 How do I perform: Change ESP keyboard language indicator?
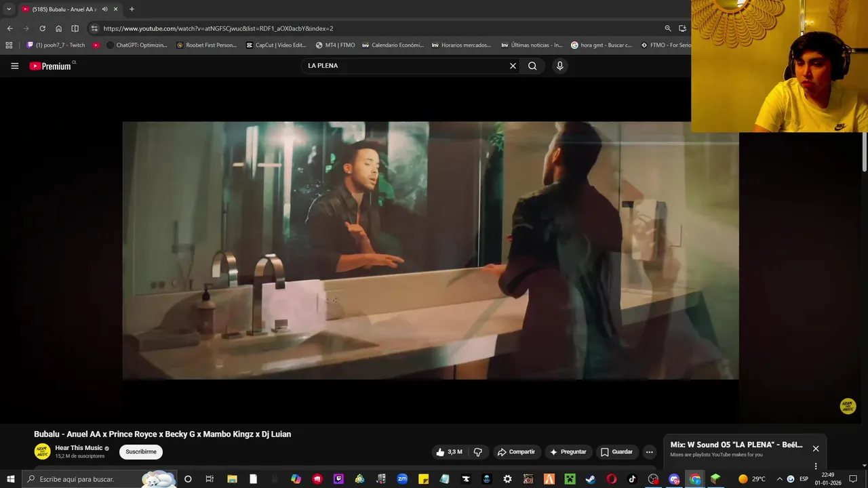click(804, 479)
